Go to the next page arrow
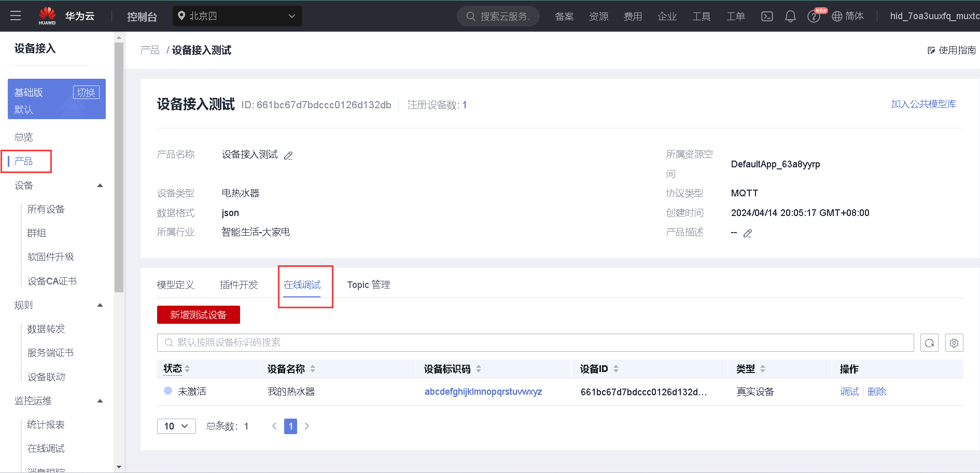 point(307,426)
